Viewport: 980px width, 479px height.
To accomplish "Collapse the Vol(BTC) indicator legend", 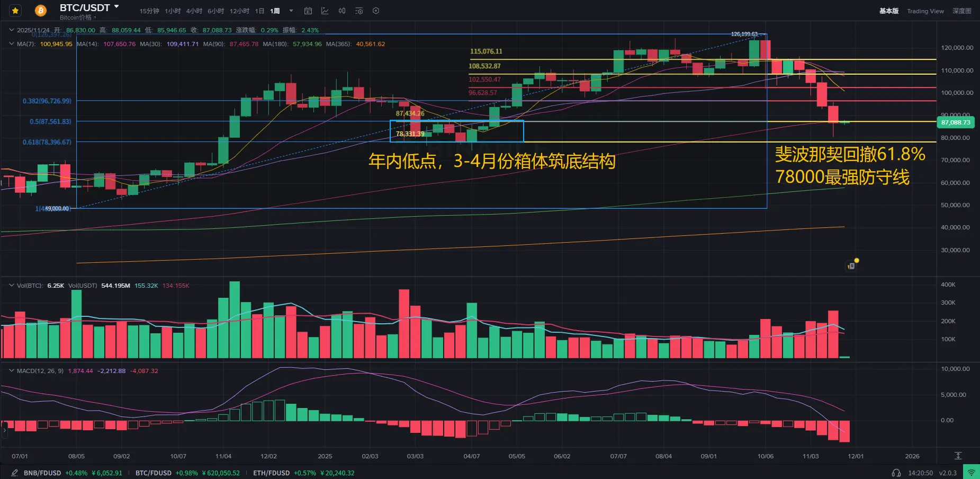I will click(x=12, y=286).
